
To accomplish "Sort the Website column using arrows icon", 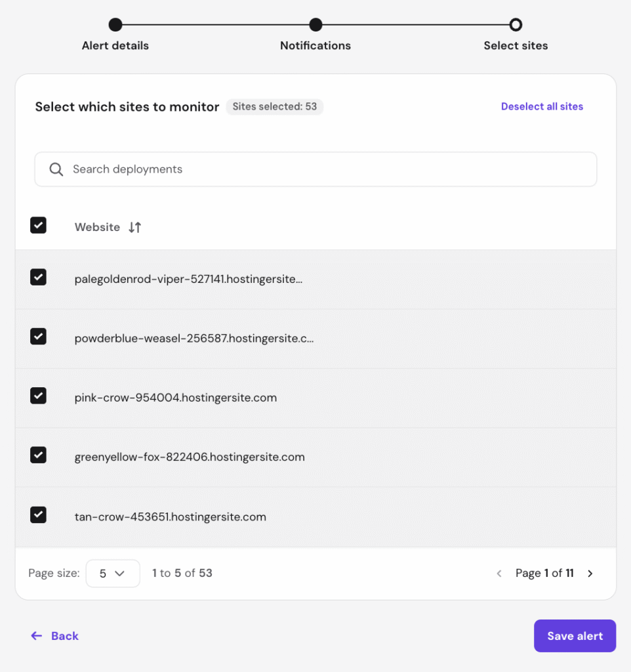I will tap(134, 227).
